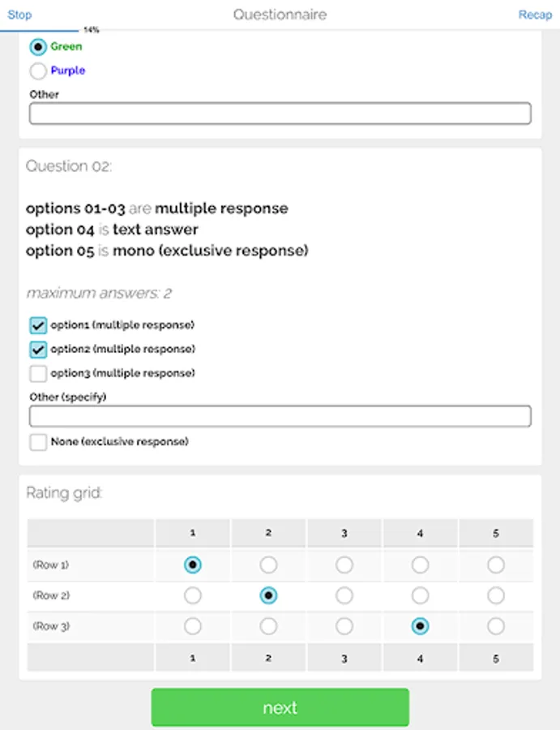Image resolution: width=560 pixels, height=730 pixels.
Task: Rate Row 1 as 2
Action: [x=268, y=565]
